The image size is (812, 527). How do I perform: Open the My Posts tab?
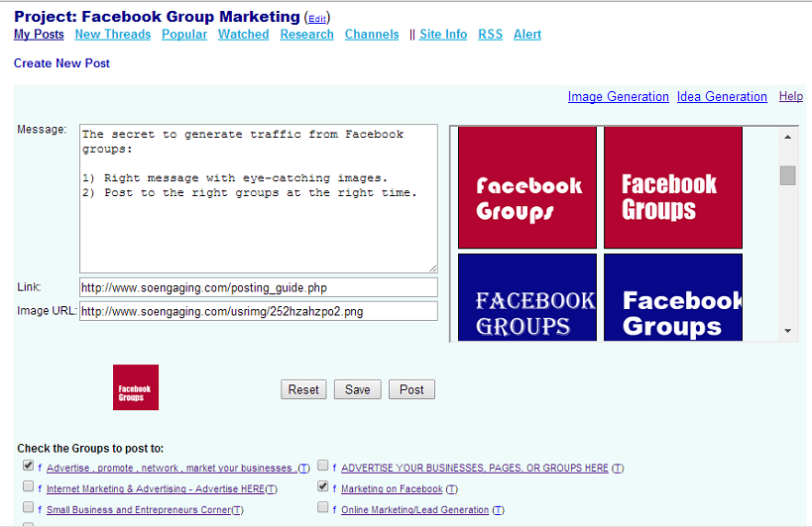pyautogui.click(x=39, y=35)
